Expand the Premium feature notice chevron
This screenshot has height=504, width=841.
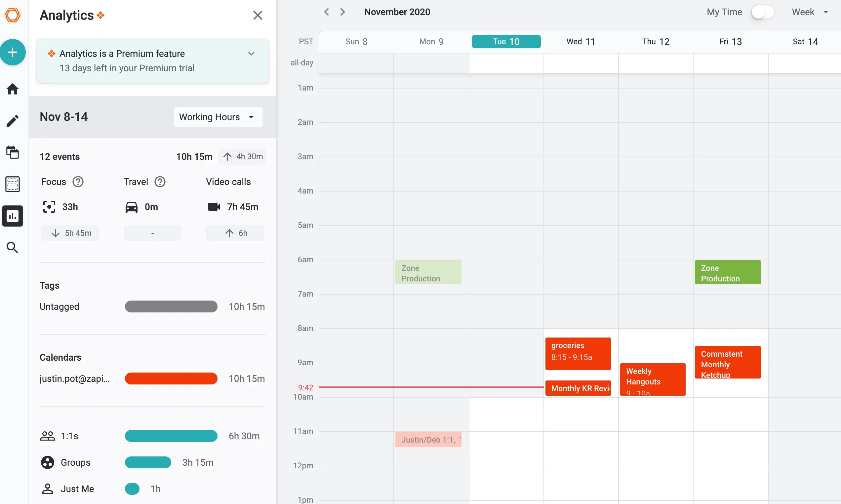coord(251,54)
